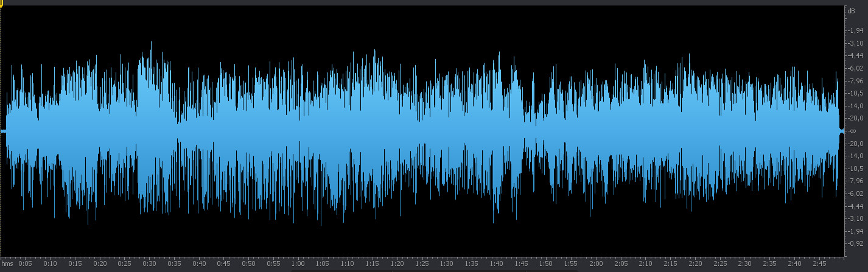Click the upper -1,94 dB scale value
Image resolution: width=868 pixels, height=272 pixels.
click(x=856, y=30)
